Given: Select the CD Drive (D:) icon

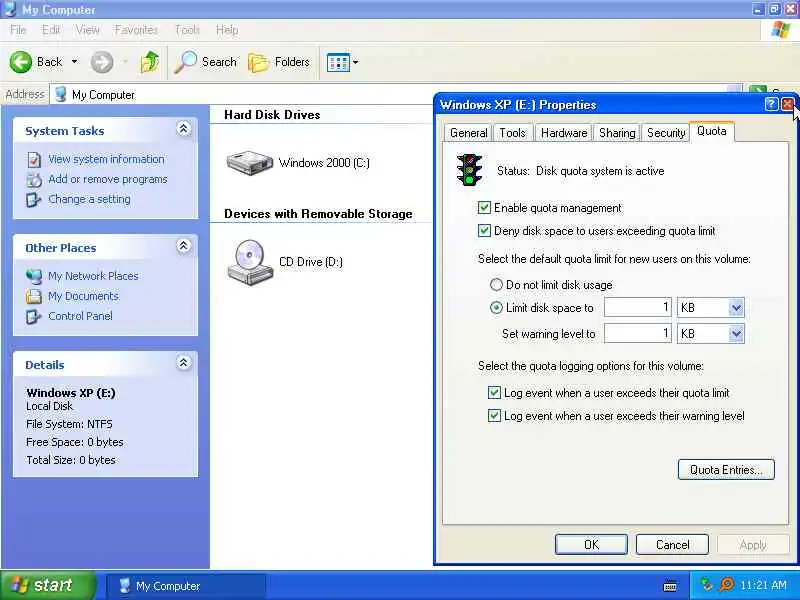Looking at the screenshot, I should [250, 262].
